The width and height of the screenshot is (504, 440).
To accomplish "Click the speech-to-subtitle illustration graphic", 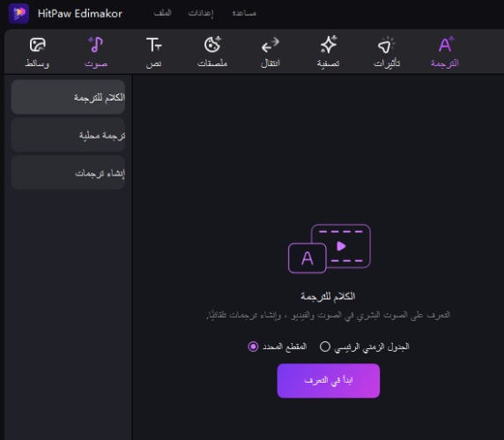I will tap(330, 249).
